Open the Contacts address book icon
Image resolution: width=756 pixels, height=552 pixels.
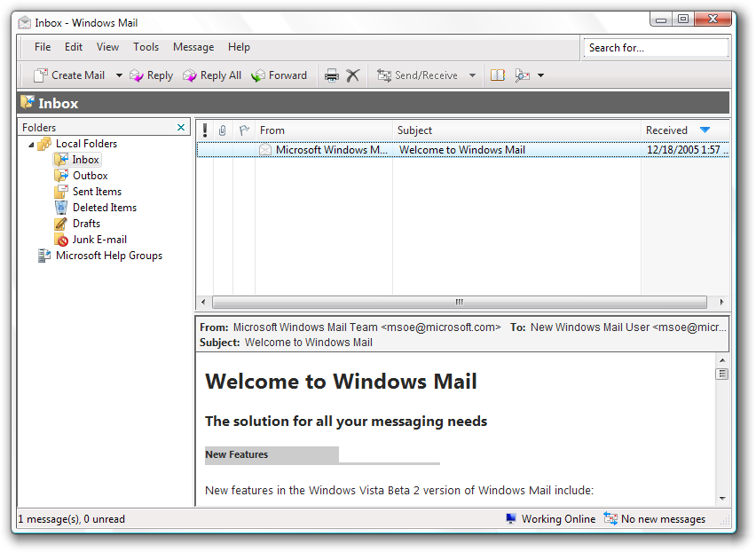[x=498, y=75]
